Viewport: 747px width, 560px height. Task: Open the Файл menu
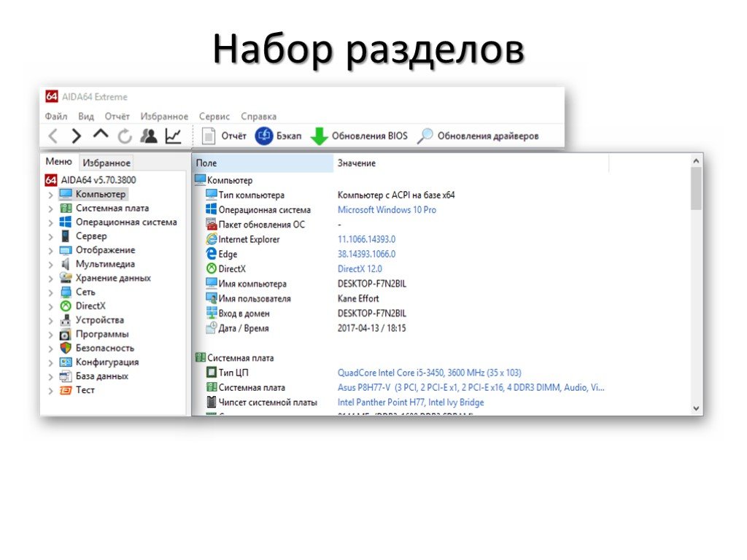[55, 117]
